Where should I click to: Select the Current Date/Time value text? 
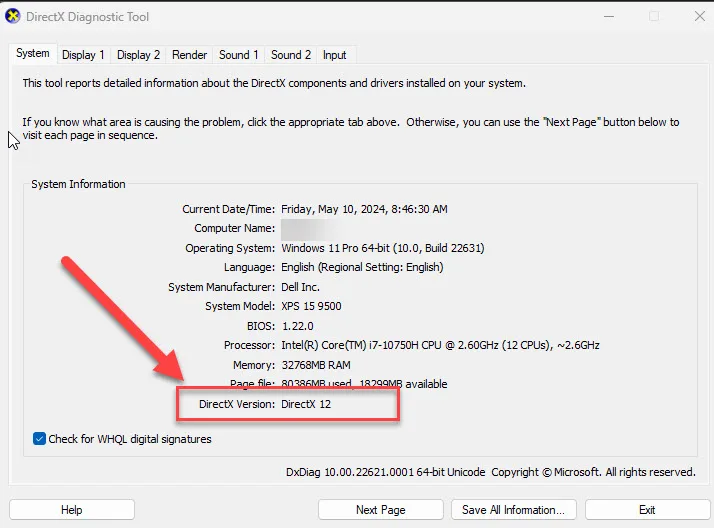(364, 209)
